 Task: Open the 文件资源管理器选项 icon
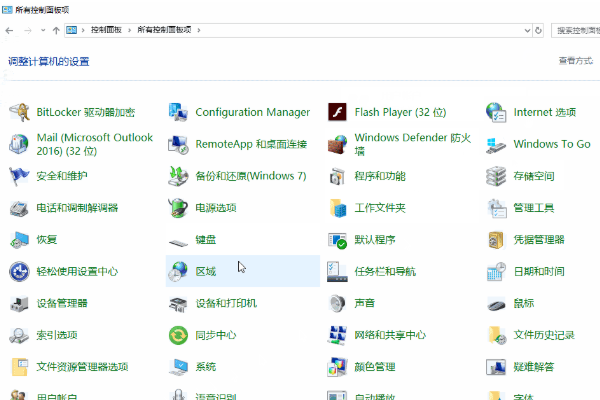(x=20, y=367)
